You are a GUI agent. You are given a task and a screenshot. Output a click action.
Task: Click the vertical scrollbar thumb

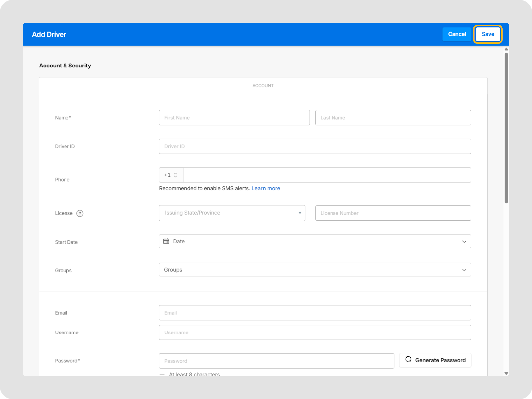506,128
